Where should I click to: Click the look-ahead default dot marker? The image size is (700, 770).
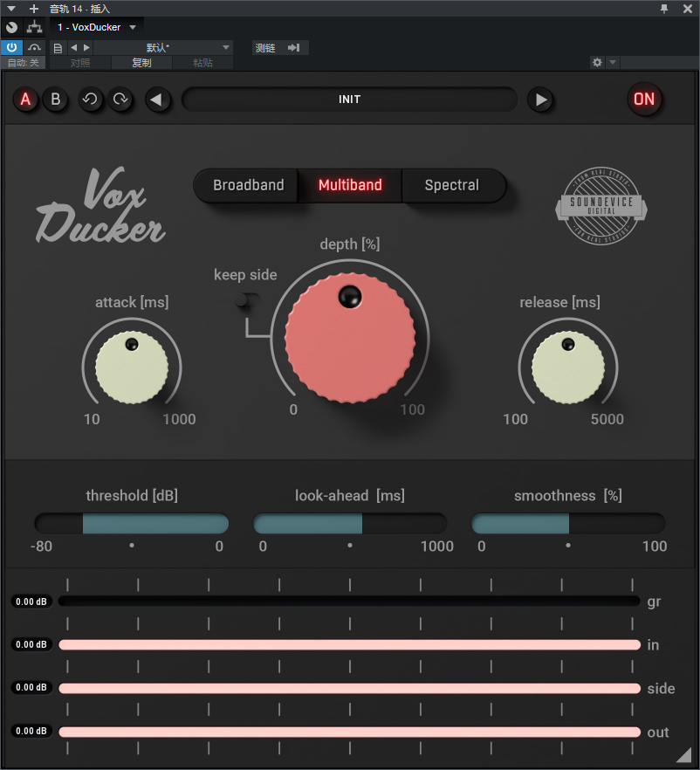[350, 546]
